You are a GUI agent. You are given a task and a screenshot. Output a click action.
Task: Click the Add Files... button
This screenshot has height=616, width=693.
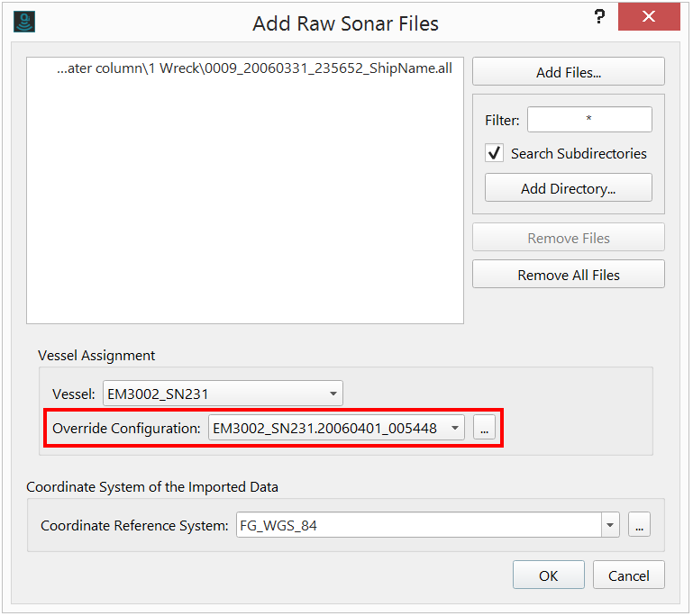coord(568,72)
